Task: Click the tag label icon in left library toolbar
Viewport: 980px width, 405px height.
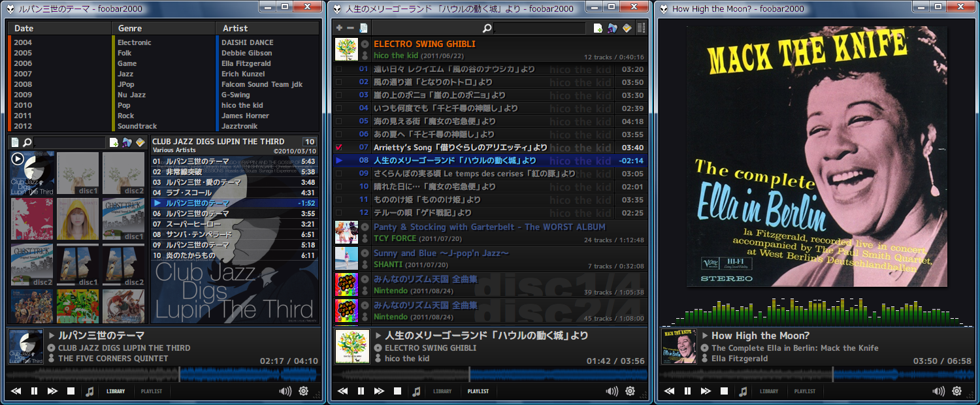Action: pyautogui.click(x=140, y=142)
